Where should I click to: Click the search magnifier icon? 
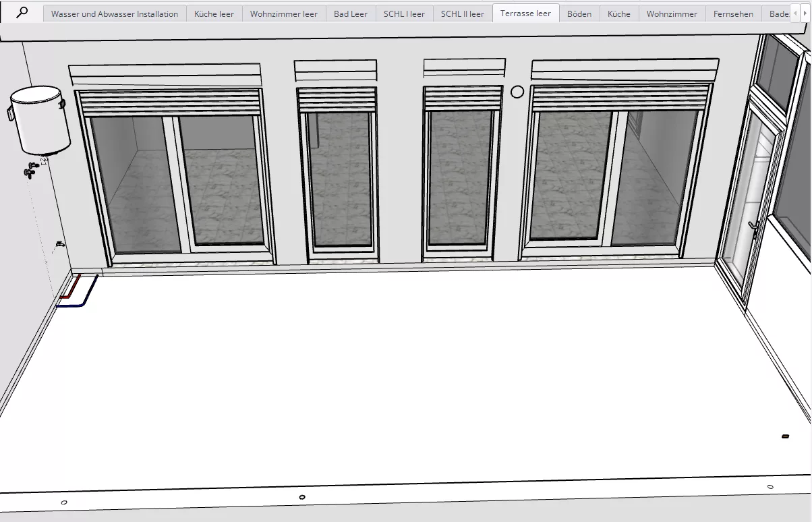pos(22,13)
